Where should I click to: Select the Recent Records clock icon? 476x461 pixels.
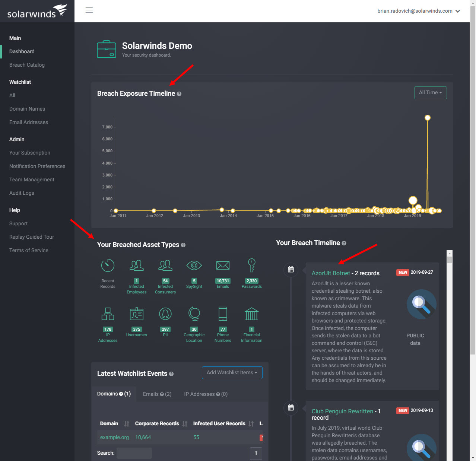tap(108, 266)
